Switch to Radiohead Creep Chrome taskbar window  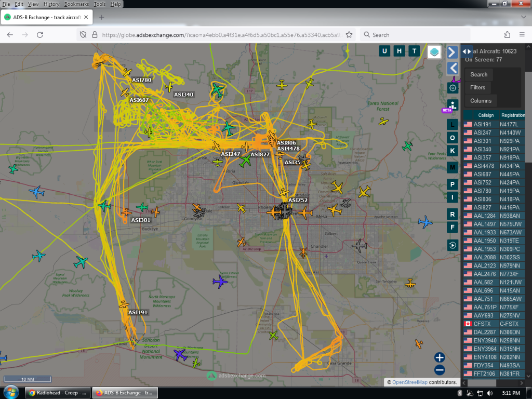[58, 393]
